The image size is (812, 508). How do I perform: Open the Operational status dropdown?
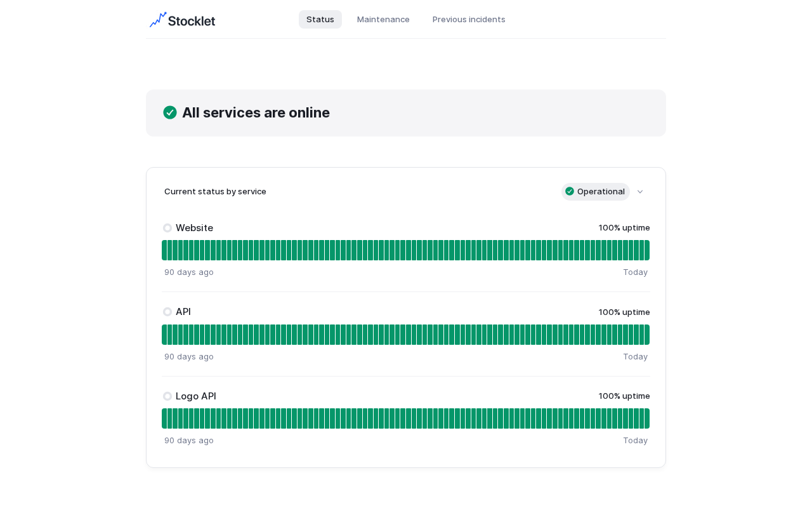tap(596, 192)
